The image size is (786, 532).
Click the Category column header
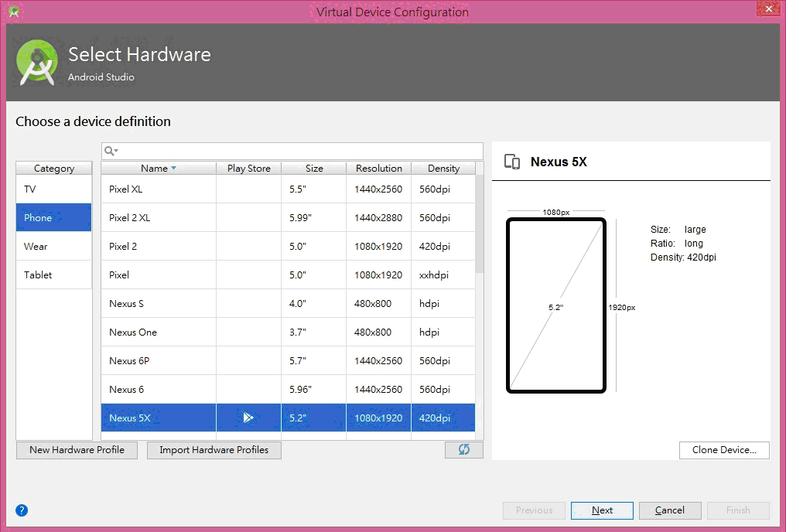coord(54,168)
